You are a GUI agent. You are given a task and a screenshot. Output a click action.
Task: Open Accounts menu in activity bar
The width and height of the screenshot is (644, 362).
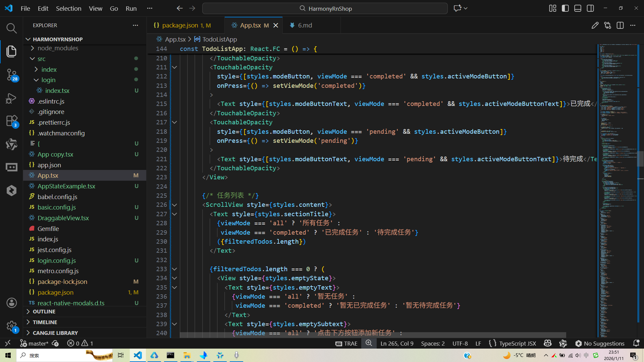[11, 303]
